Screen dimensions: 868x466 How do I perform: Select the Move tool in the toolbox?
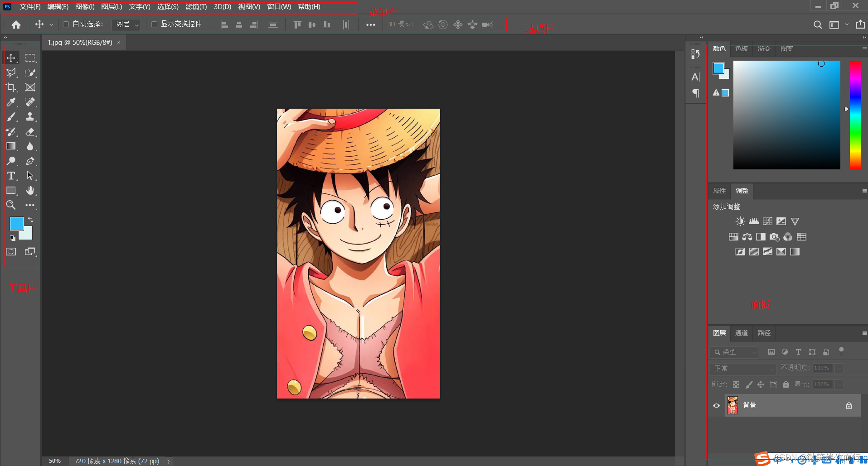(x=11, y=58)
